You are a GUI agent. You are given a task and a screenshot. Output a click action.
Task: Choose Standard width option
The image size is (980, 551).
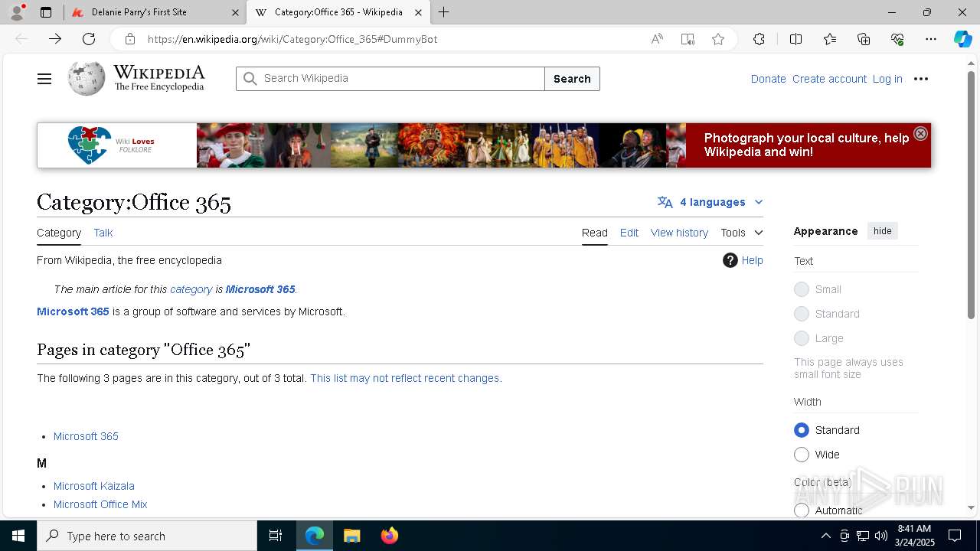pos(802,430)
